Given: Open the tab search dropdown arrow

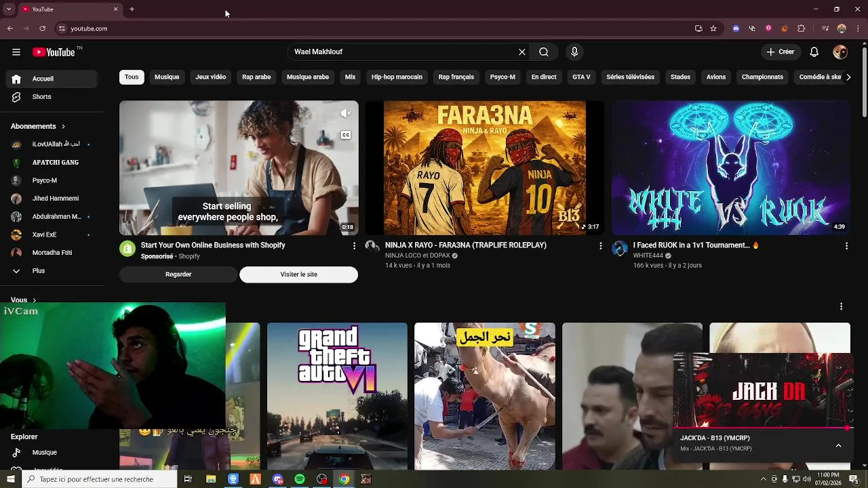Looking at the screenshot, I should tap(9, 9).
